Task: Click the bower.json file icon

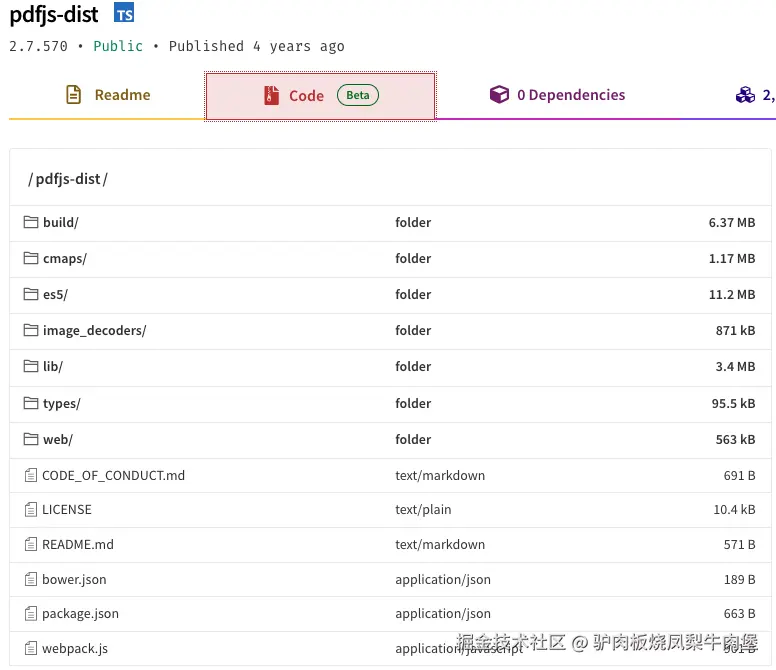Action: pos(31,579)
